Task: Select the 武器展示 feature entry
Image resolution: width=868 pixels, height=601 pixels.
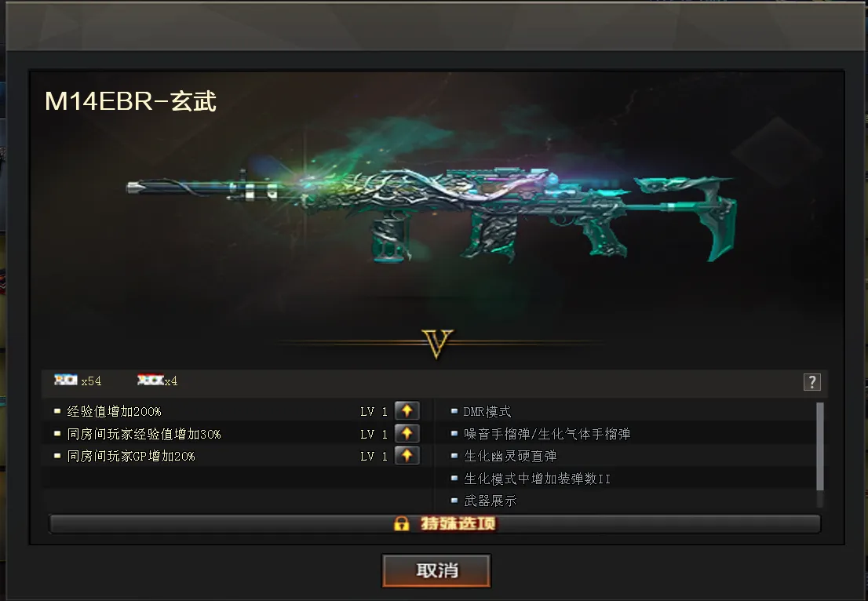Action: point(490,501)
